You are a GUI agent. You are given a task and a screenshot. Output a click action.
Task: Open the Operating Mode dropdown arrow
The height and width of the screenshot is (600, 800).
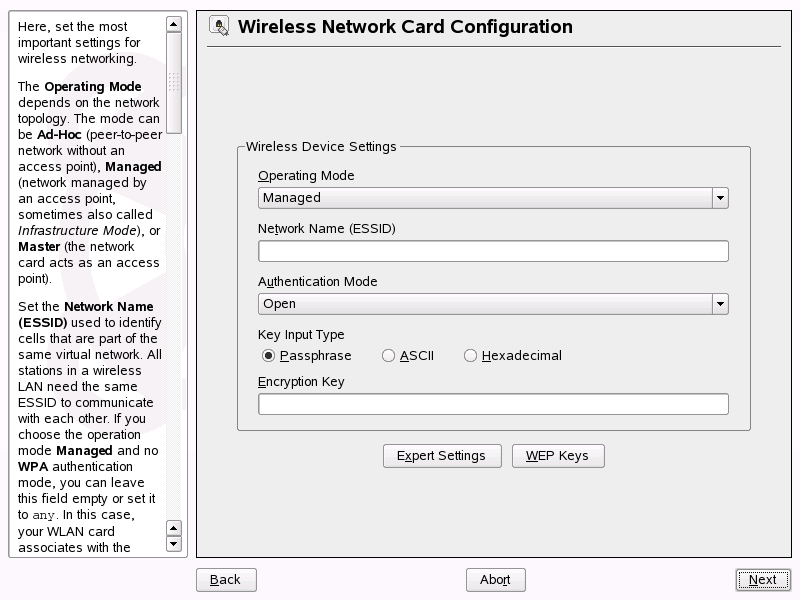coord(720,198)
